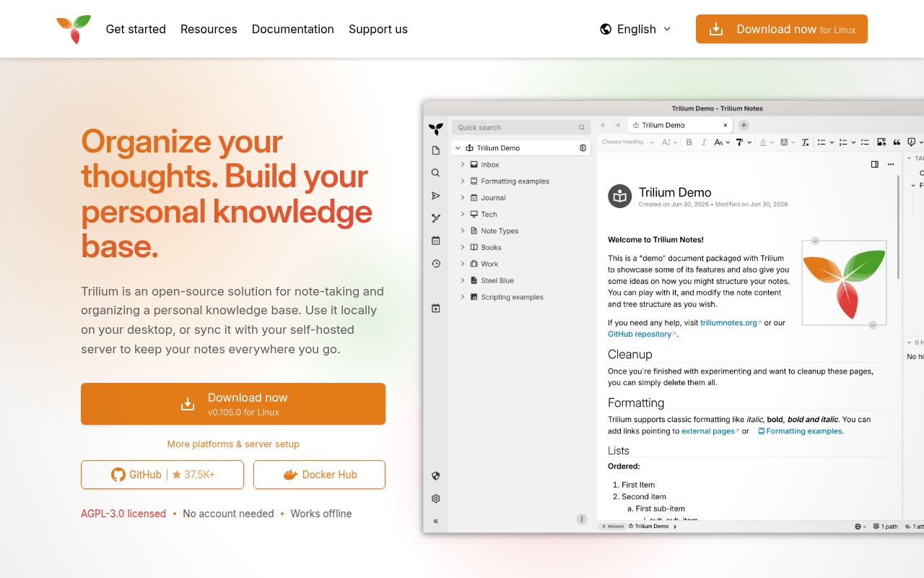924x578 pixels.
Task: Open the English language dropdown
Action: [x=636, y=29]
